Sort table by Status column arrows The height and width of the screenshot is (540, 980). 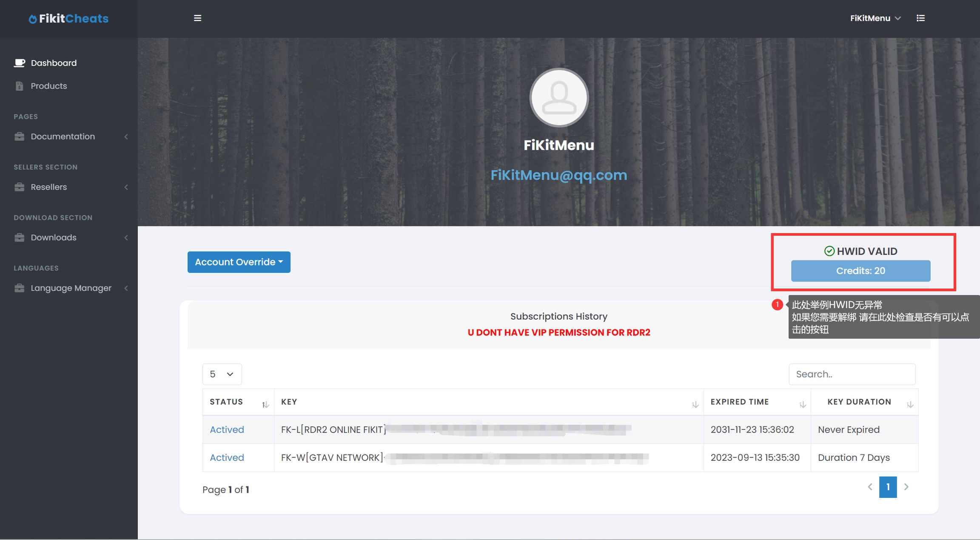tap(265, 404)
